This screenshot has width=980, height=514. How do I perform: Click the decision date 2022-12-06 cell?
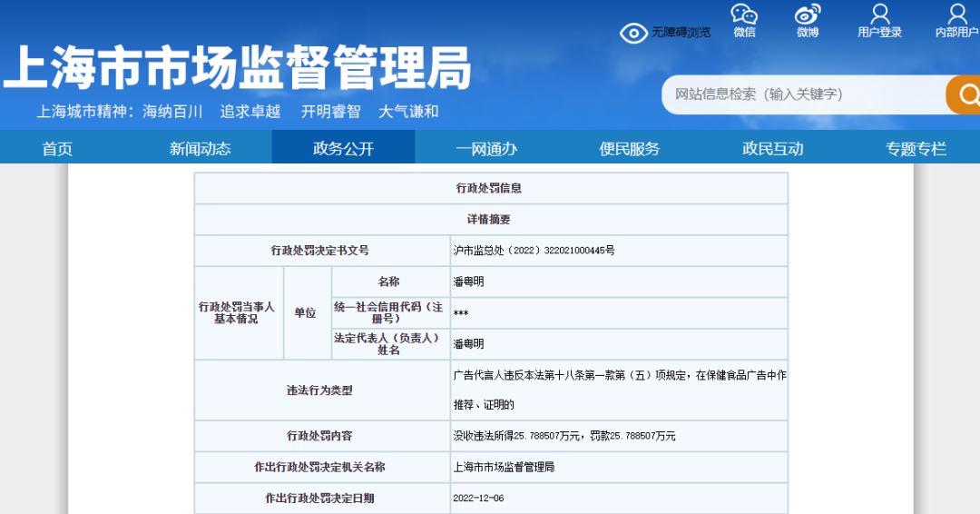coord(478,499)
